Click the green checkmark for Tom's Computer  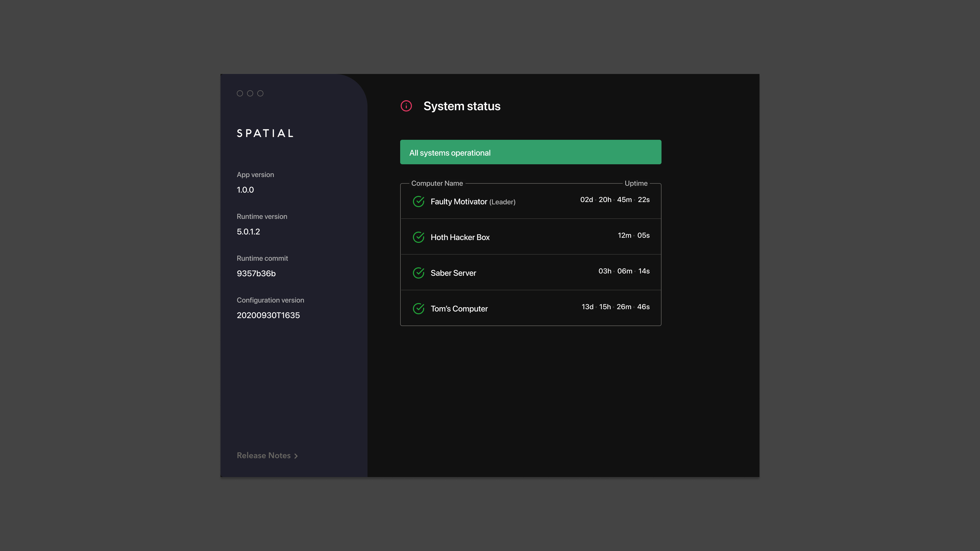[419, 308]
